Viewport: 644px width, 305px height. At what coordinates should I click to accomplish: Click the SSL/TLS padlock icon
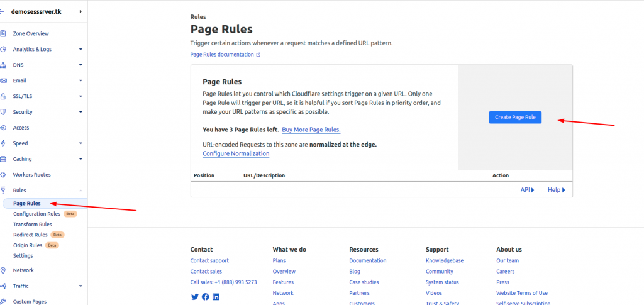click(3, 96)
